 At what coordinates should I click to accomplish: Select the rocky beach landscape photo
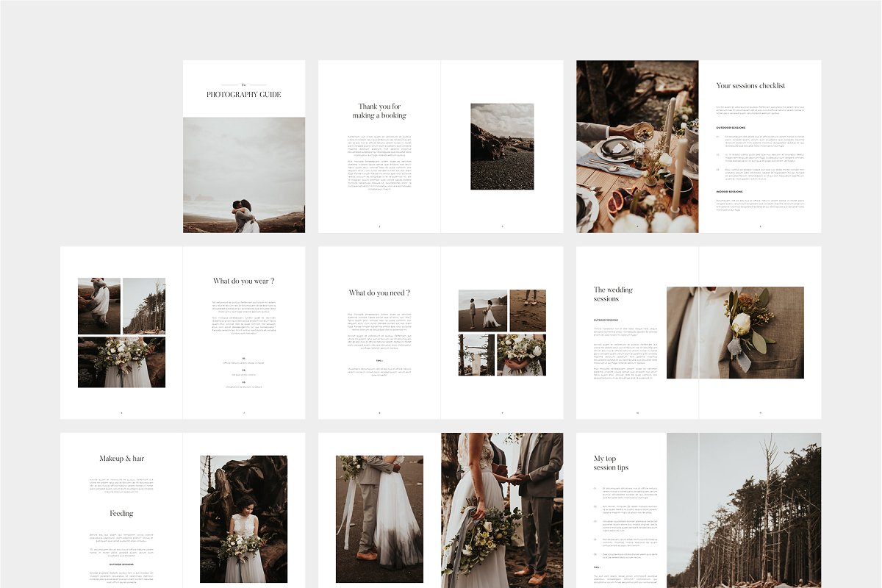[x=502, y=146]
